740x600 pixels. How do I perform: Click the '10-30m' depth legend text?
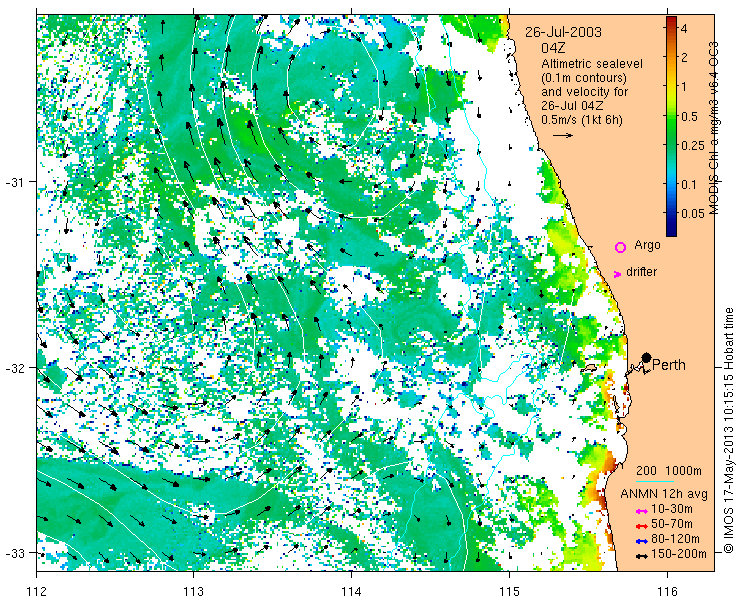(672, 509)
